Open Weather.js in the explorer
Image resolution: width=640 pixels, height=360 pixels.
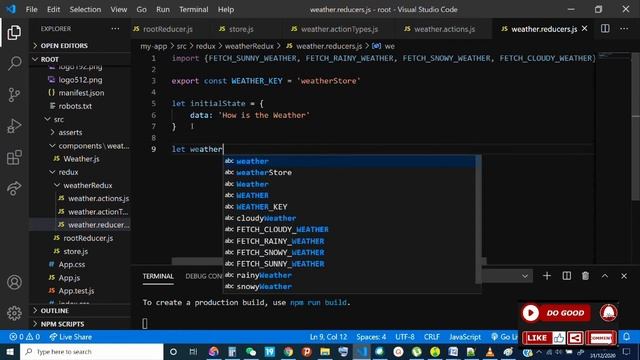[x=80, y=159]
